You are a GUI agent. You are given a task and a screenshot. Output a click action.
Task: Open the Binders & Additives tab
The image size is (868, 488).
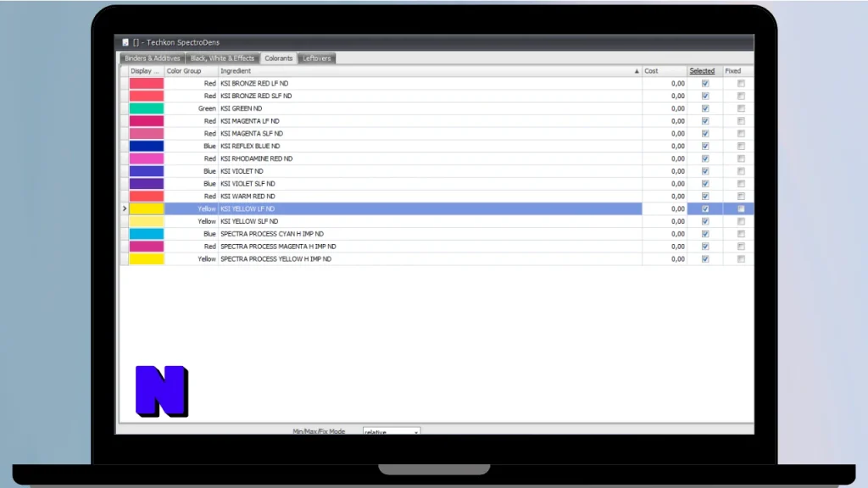153,58
